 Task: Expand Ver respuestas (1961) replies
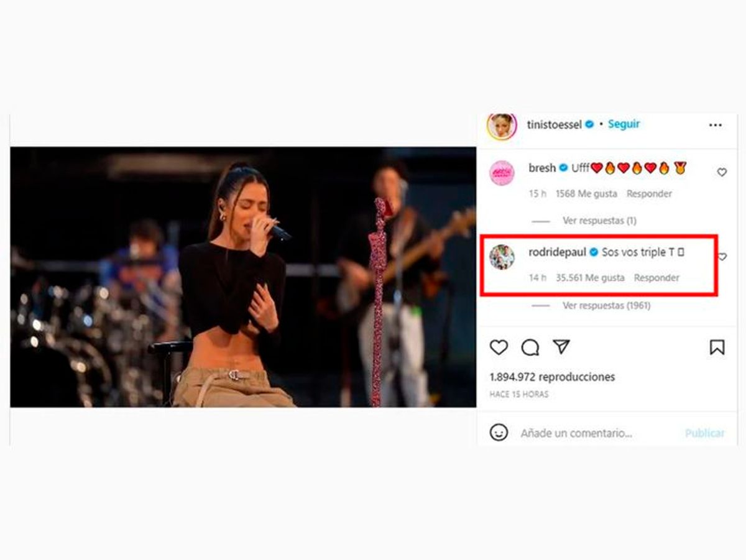tap(606, 305)
